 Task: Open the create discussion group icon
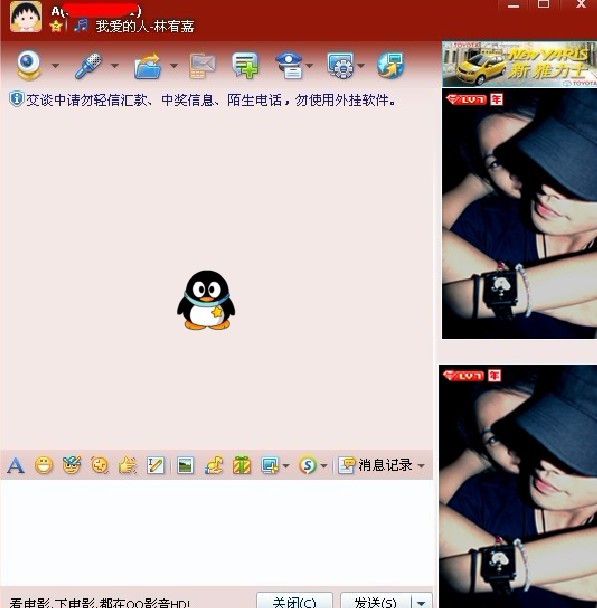tap(245, 65)
